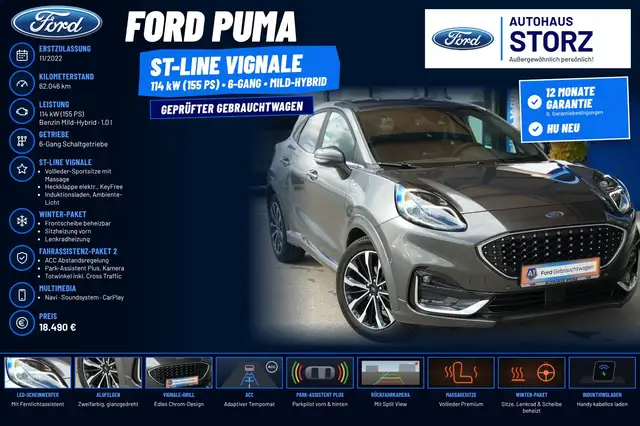Click the speedometer icon beside Kilometerstand
The width and height of the screenshot is (640, 426).
point(22,83)
